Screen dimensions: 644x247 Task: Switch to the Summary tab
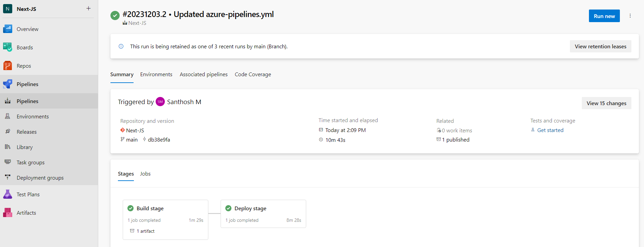coord(122,75)
